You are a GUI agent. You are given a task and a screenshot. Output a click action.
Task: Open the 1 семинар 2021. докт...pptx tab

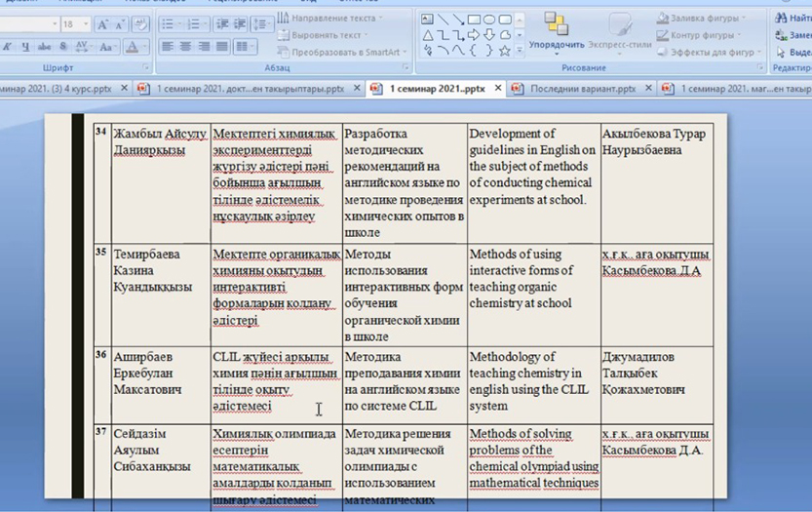tap(251, 88)
